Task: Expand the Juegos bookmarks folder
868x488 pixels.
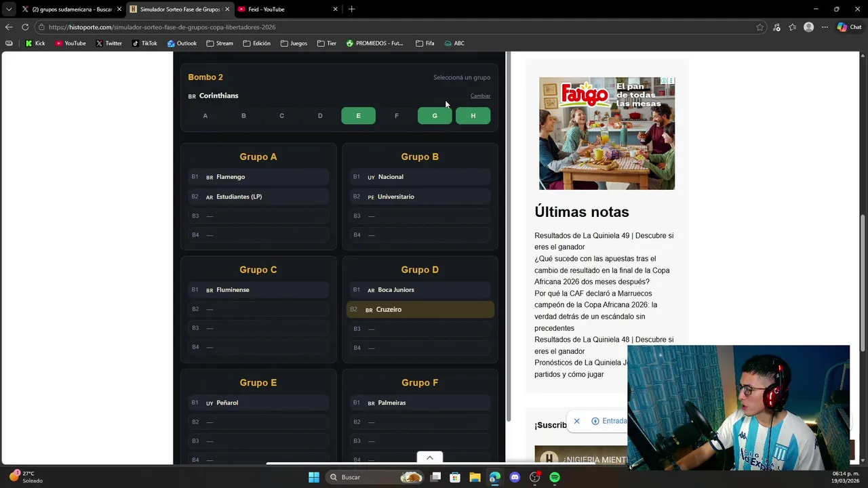Action: 294,43
